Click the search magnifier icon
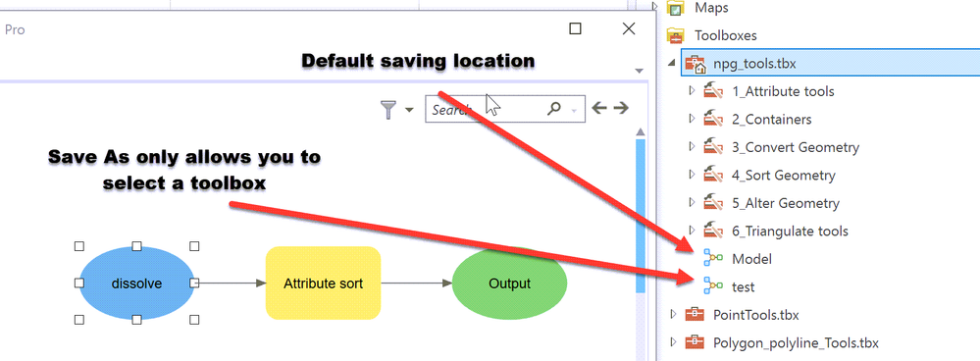The width and height of the screenshot is (980, 361). pos(553,109)
